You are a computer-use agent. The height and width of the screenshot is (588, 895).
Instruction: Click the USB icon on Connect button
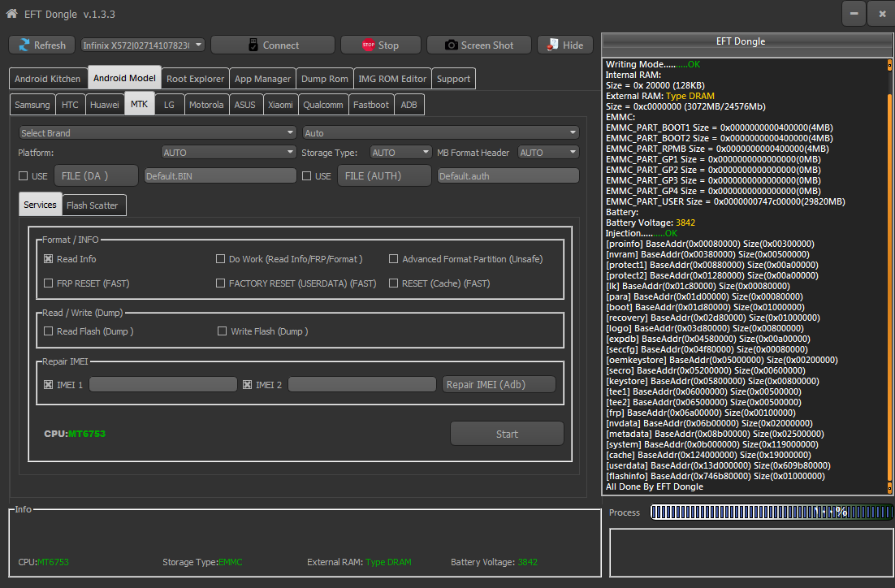click(253, 45)
